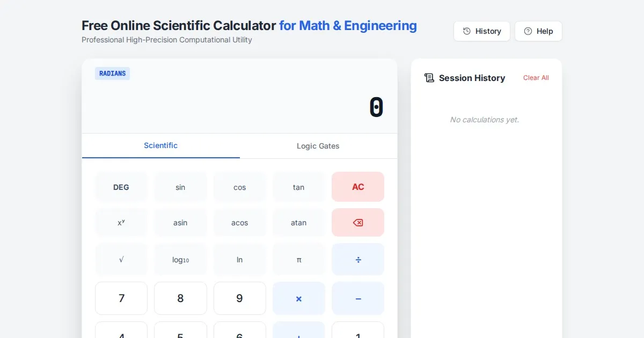644x338 pixels.
Task: Open Help via question mark icon
Action: [x=538, y=31]
